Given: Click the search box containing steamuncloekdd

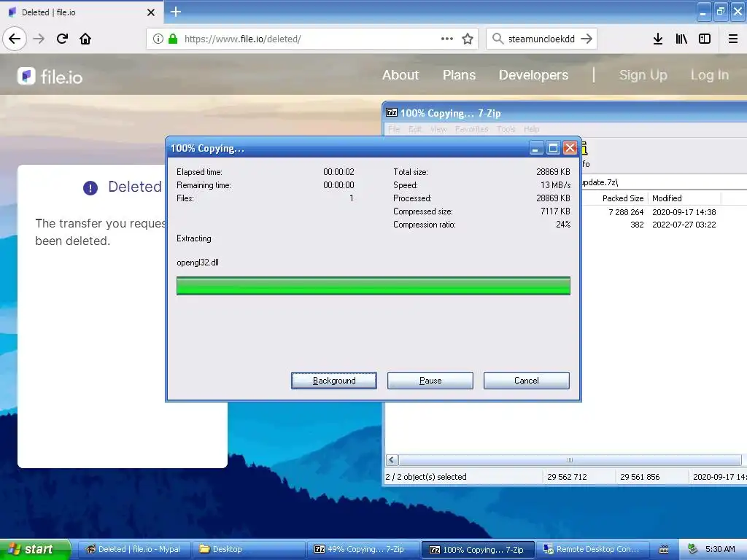Looking at the screenshot, I should (541, 39).
